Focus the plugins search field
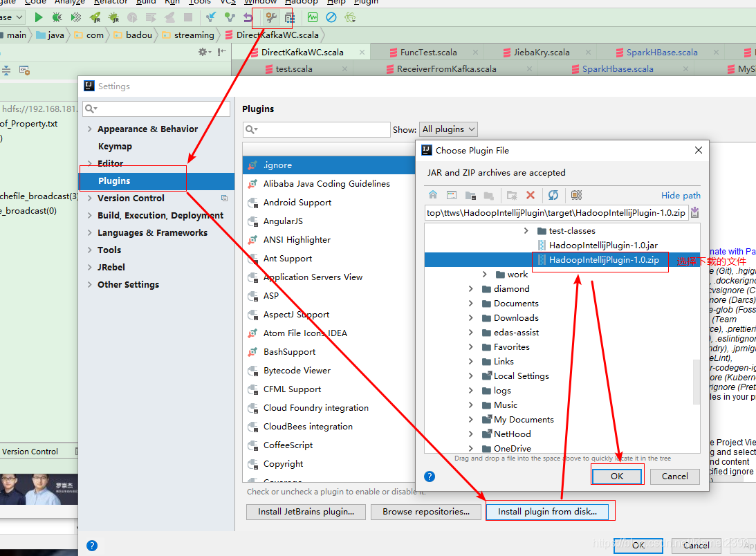 [316, 129]
